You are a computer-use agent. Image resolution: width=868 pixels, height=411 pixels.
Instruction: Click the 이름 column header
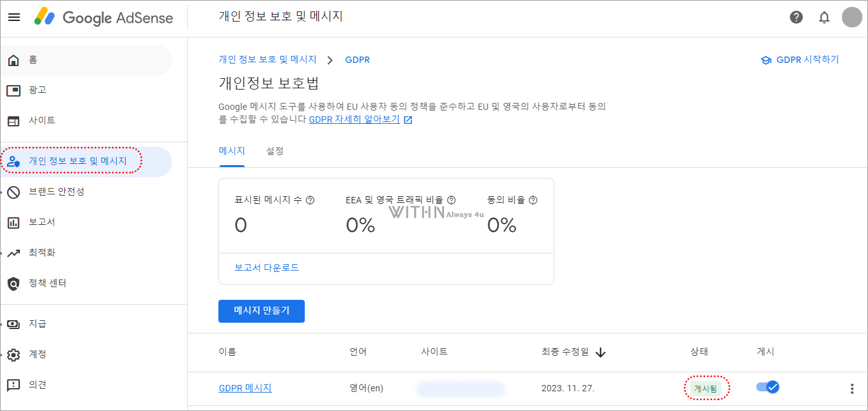pos(227,352)
